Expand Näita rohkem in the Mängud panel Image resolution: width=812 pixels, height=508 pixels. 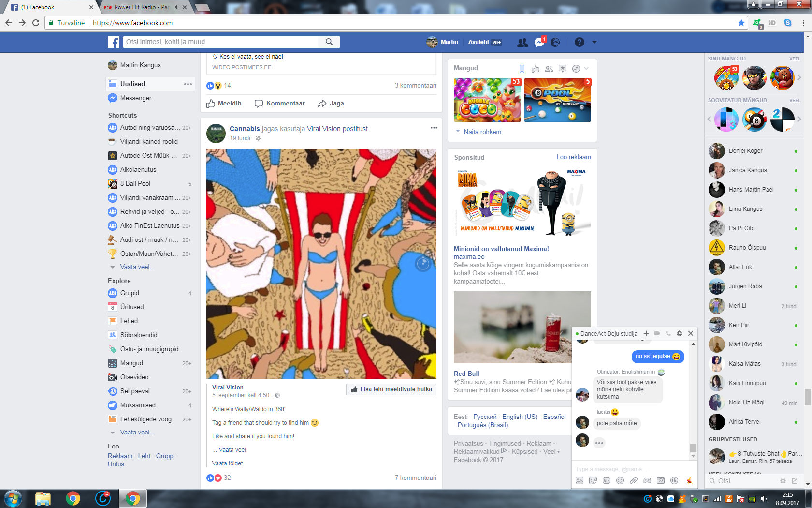(482, 132)
